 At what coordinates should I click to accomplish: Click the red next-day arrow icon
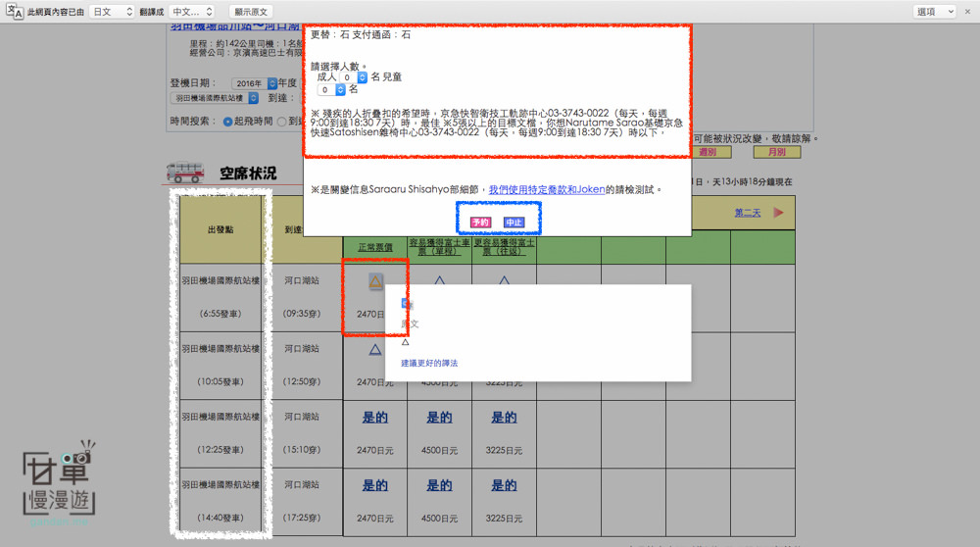pos(778,213)
